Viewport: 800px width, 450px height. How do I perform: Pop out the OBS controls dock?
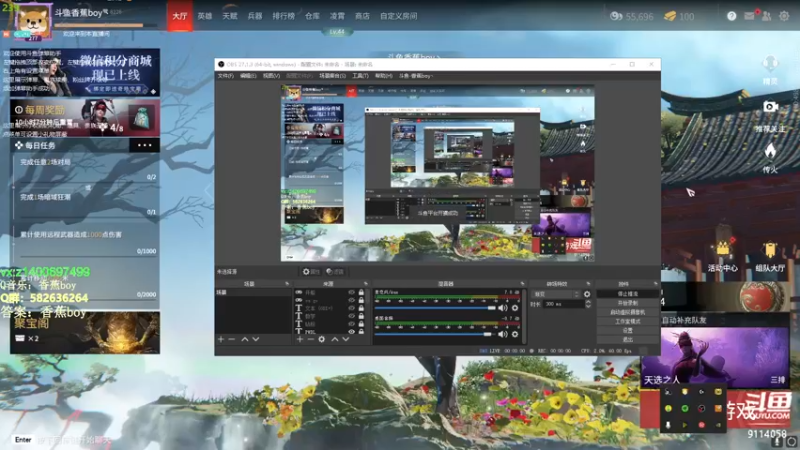point(656,284)
